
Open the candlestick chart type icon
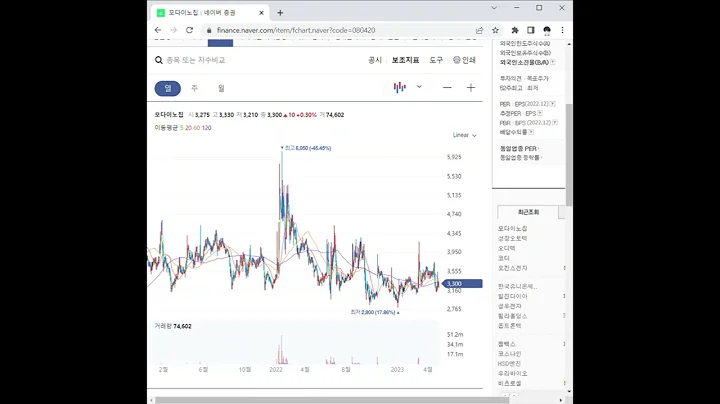(x=399, y=87)
